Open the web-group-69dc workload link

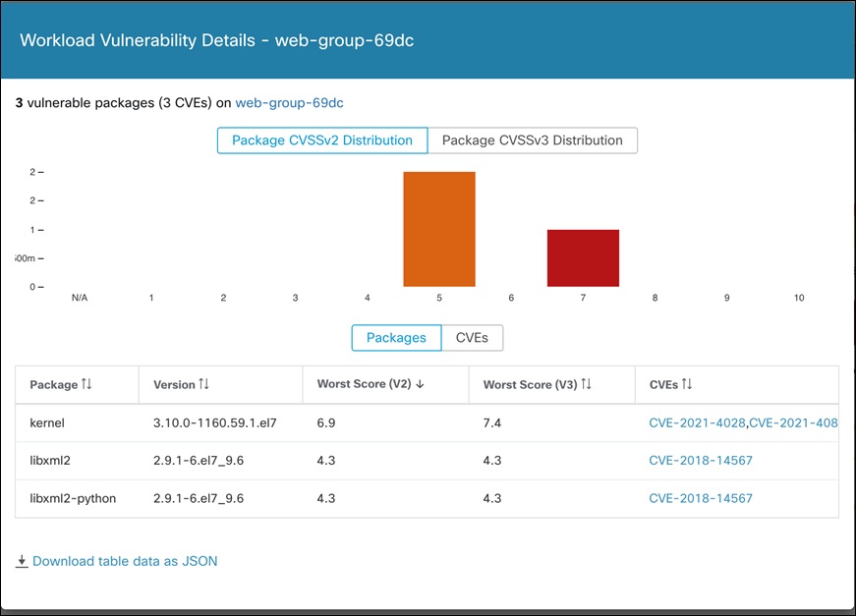click(x=289, y=103)
